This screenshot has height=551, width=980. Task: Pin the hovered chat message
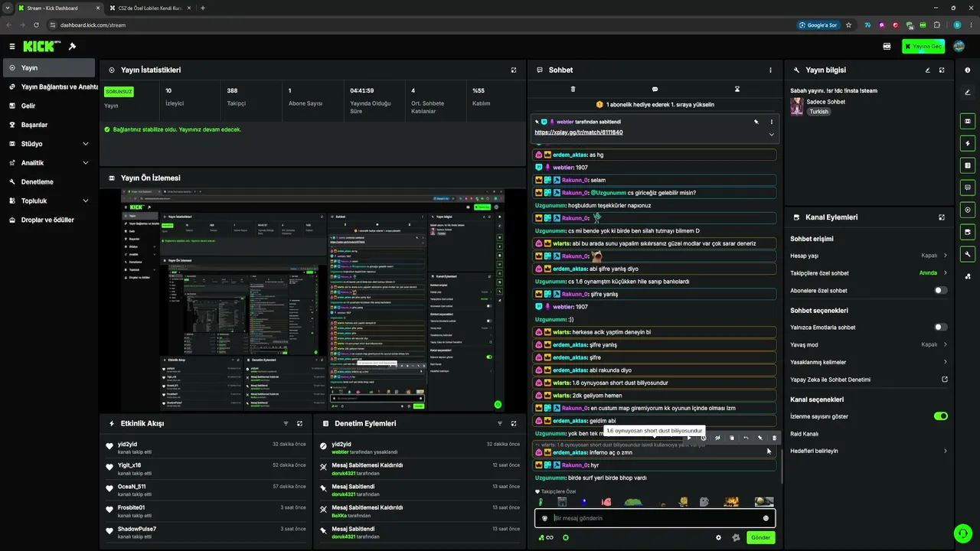point(759,438)
